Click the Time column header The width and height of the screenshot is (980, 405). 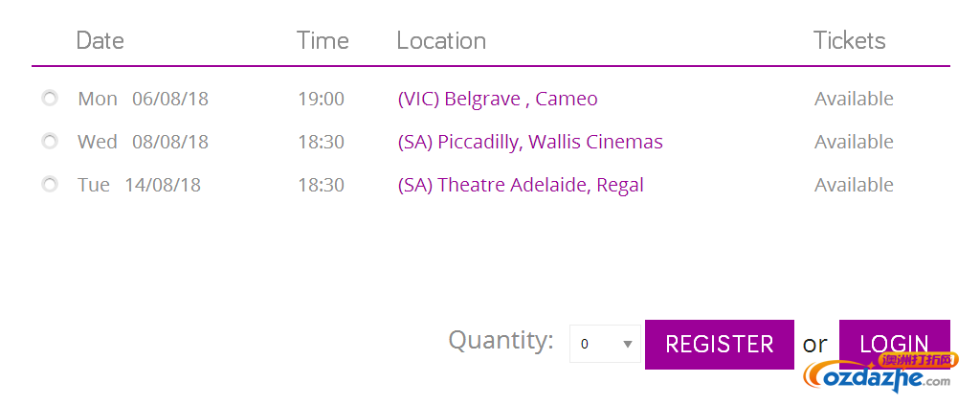(x=323, y=40)
